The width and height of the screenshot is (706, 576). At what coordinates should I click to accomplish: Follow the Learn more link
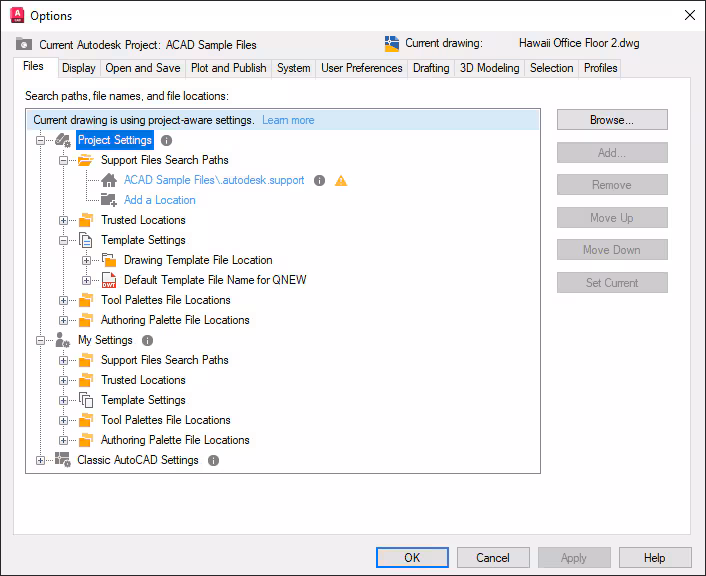click(288, 120)
